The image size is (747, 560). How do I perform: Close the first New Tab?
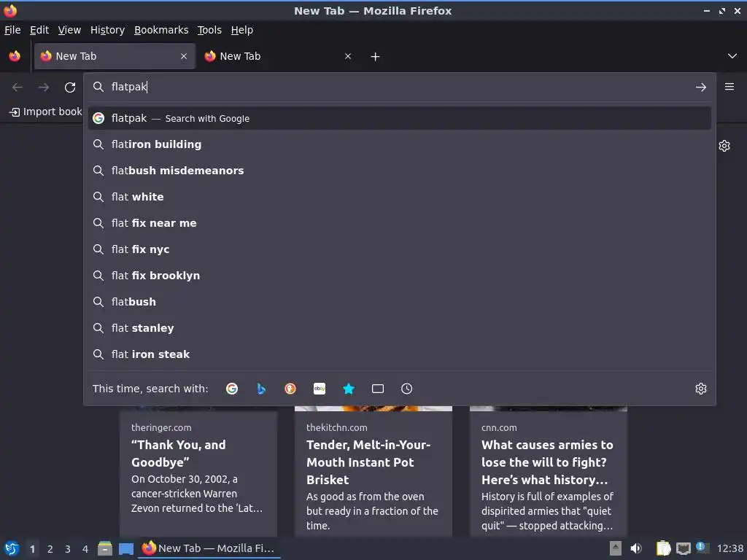tap(184, 56)
